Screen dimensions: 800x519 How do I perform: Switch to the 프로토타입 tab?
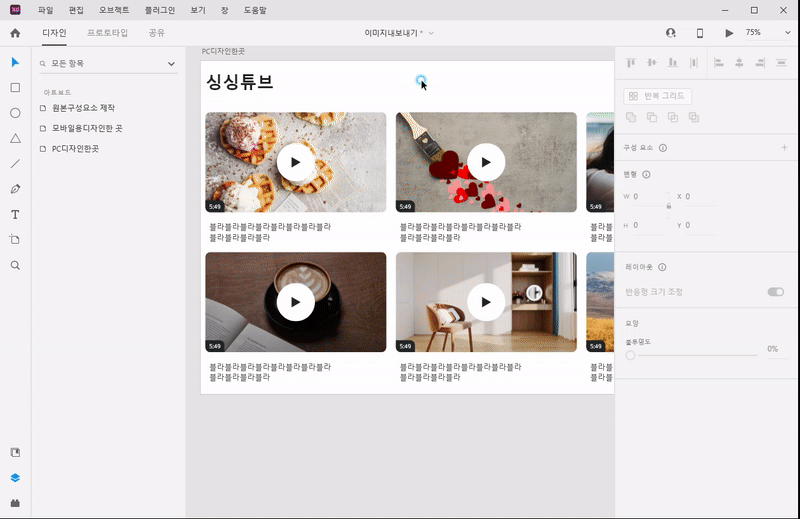point(107,33)
